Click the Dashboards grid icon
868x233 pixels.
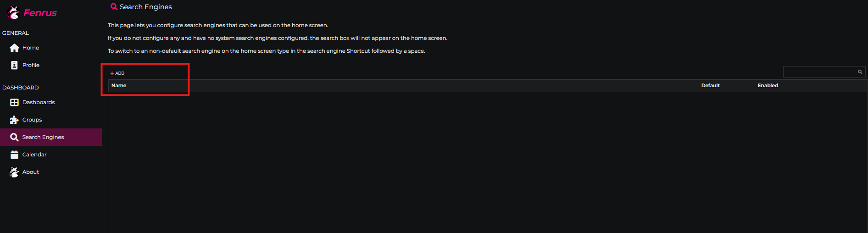(14, 102)
